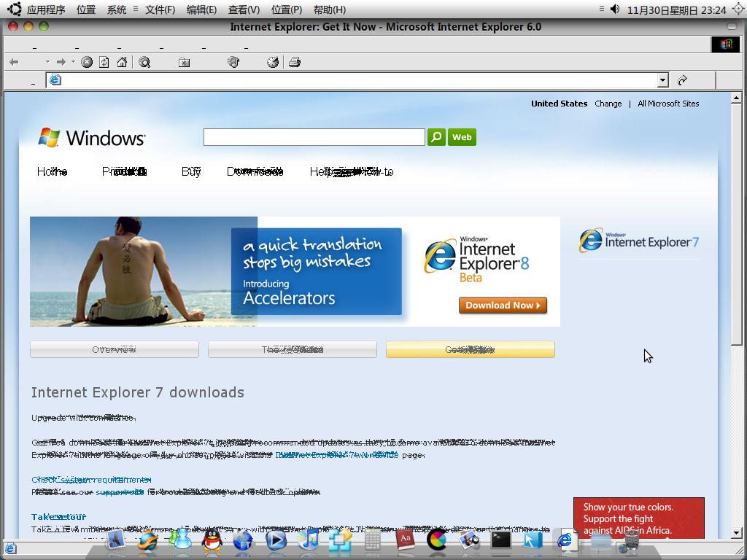
Task: Click the red AIDS in Africa banner
Action: (x=638, y=518)
